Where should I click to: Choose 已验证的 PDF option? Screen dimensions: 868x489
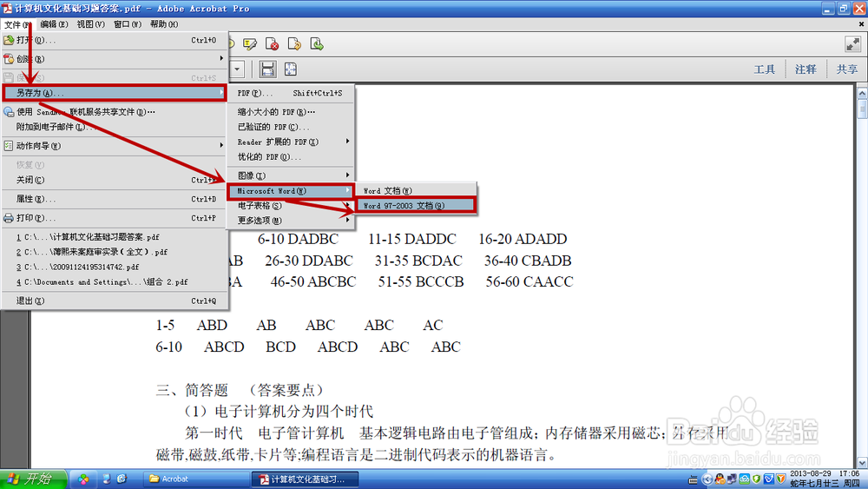tap(291, 127)
